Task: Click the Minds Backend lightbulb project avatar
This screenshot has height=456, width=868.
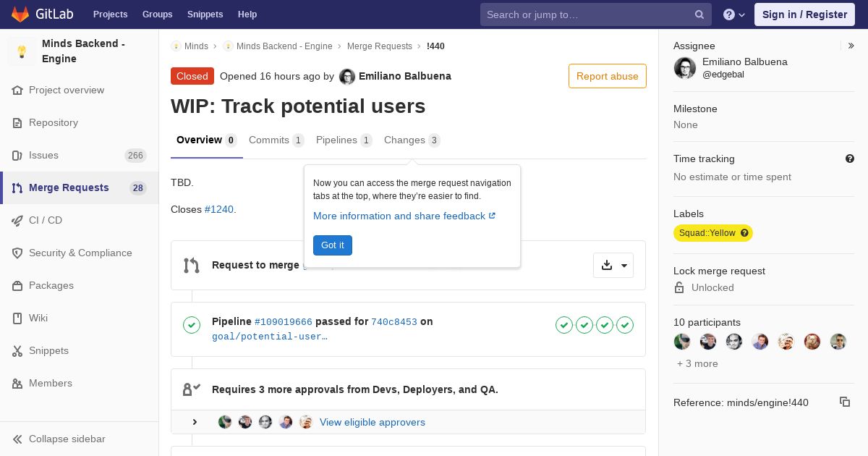Action: tap(22, 51)
